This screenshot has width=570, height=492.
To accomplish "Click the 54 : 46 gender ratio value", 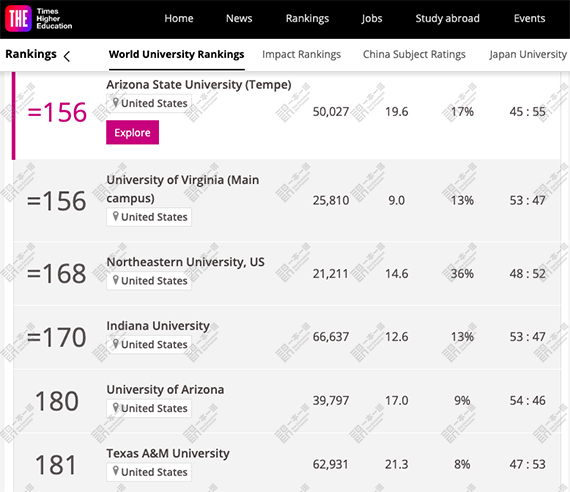I will (x=527, y=400).
